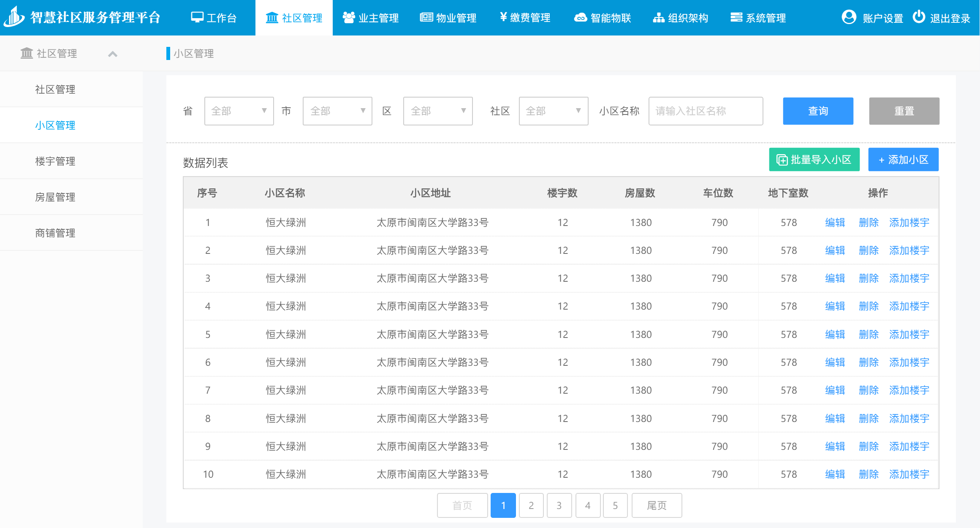Click the 尾页 last page button

(x=657, y=505)
